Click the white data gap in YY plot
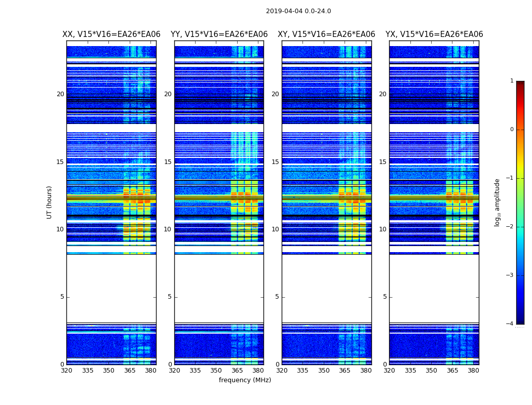 pos(219,289)
